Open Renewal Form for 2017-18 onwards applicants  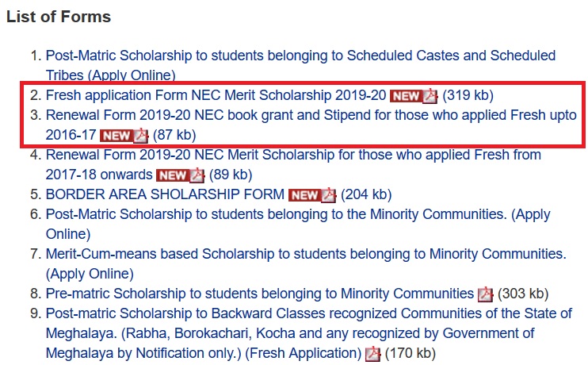pos(293,155)
